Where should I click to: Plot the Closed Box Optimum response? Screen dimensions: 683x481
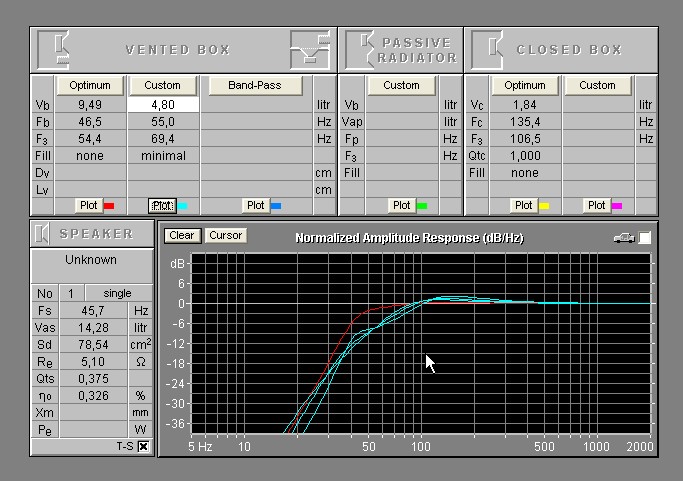point(523,205)
